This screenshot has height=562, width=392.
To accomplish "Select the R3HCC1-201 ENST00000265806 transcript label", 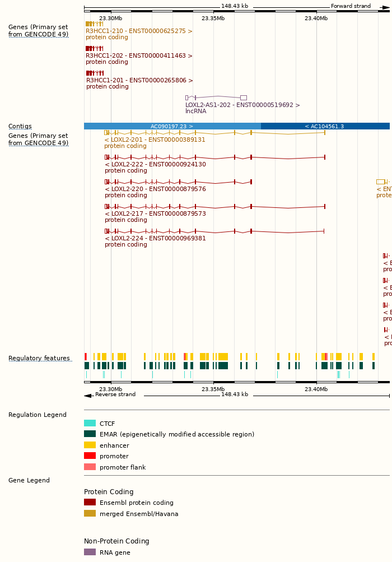I will [139, 81].
